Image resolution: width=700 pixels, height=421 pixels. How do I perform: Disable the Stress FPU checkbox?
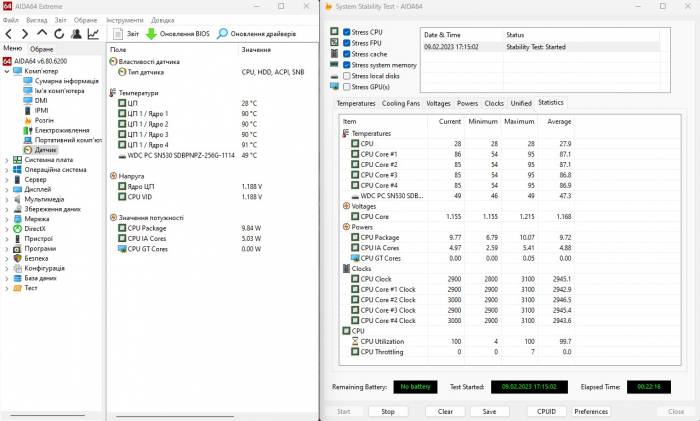click(346, 43)
